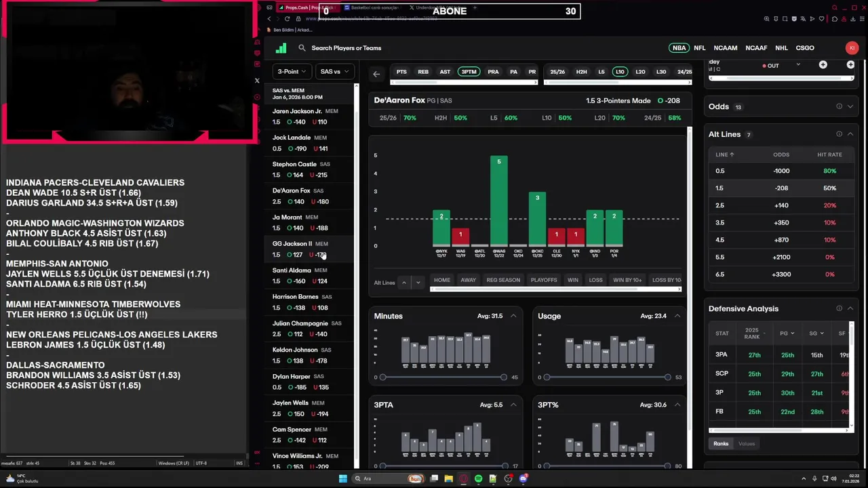This screenshot has width=868, height=488.
Task: Open the 3-Point stat dropdown
Action: (292, 71)
